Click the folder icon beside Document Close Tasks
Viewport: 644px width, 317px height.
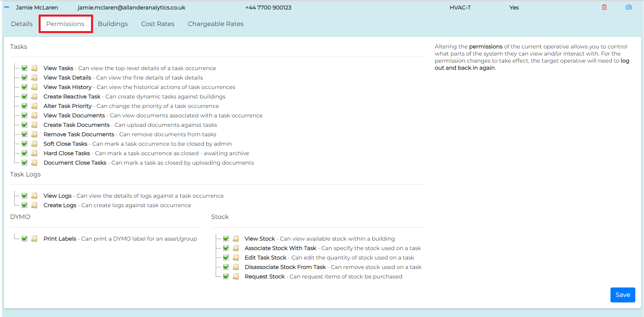click(x=34, y=163)
